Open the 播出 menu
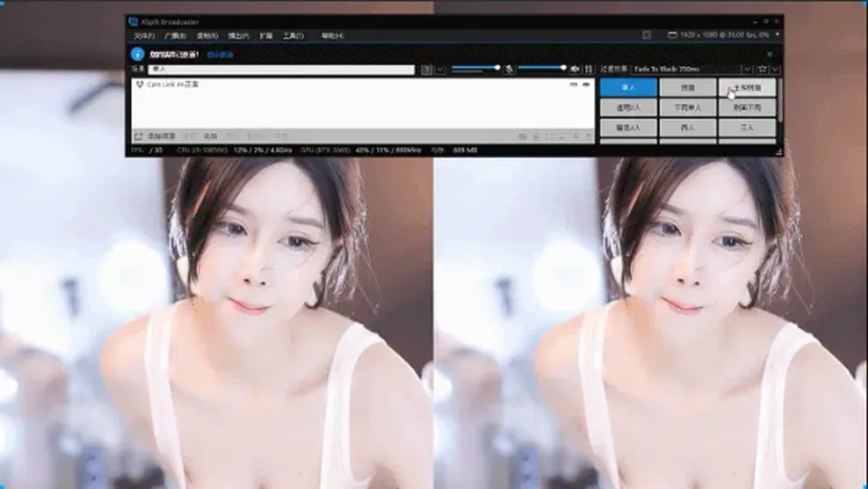 point(239,35)
